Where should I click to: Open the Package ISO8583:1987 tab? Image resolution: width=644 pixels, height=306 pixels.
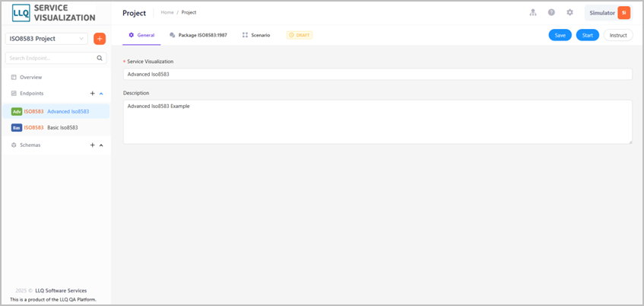(198, 35)
